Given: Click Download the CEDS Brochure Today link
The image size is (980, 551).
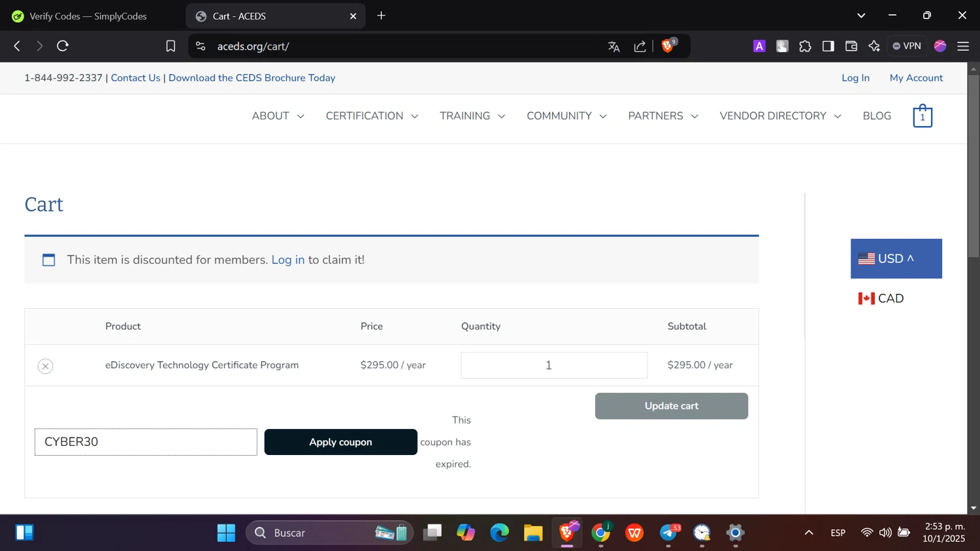Looking at the screenshot, I should (x=252, y=78).
